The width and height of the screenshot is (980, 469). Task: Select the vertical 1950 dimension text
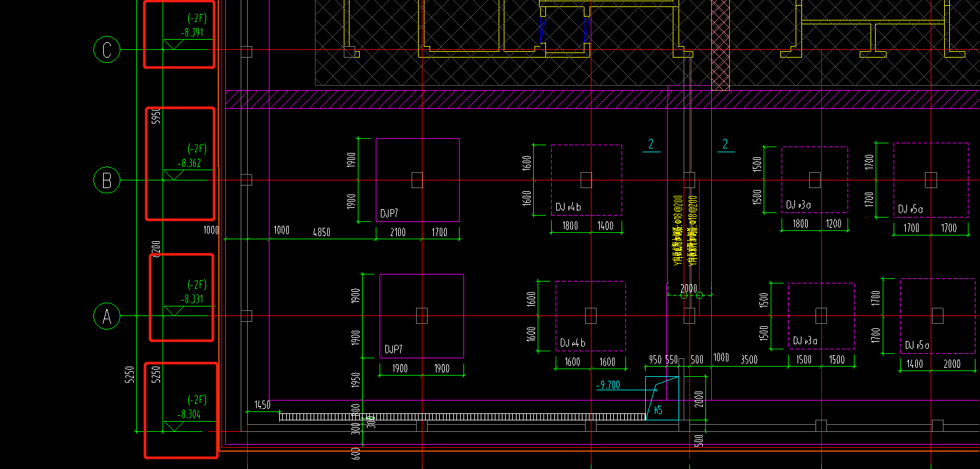click(356, 381)
